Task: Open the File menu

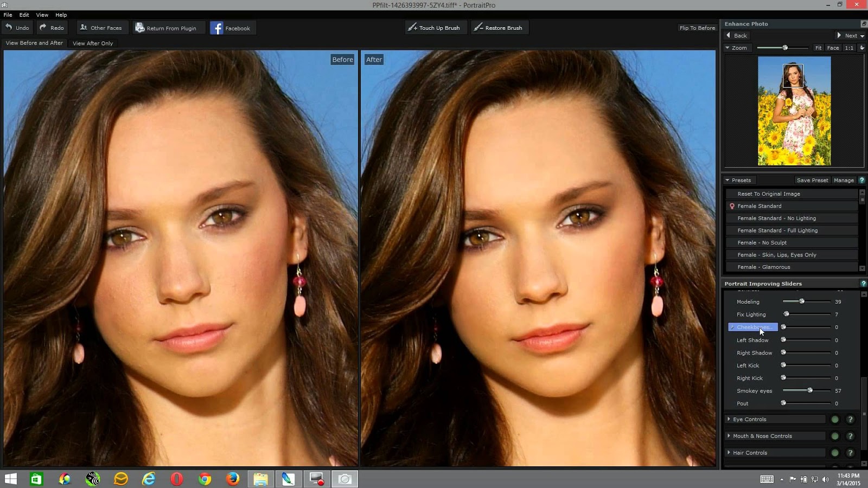Action: 8,15
